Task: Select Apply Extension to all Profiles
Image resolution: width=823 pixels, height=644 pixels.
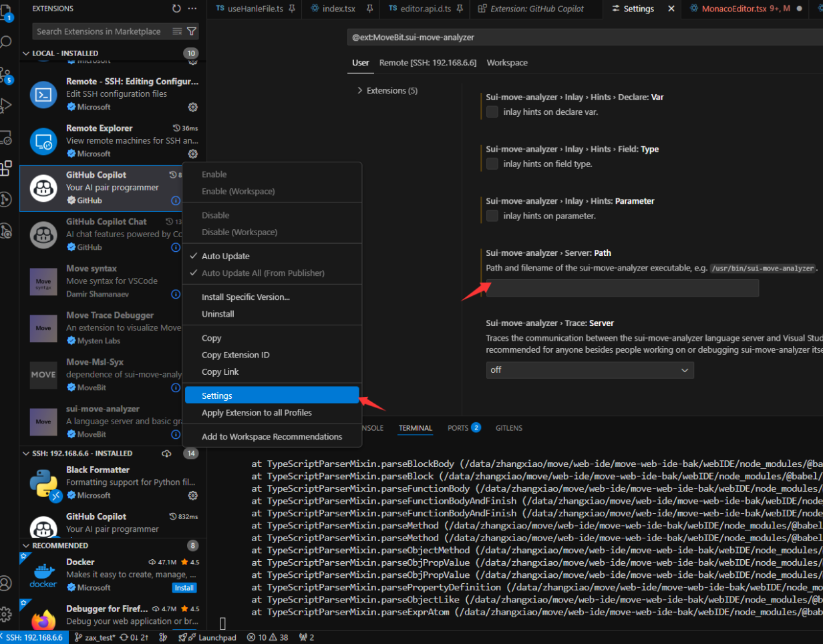Action: (x=272, y=413)
